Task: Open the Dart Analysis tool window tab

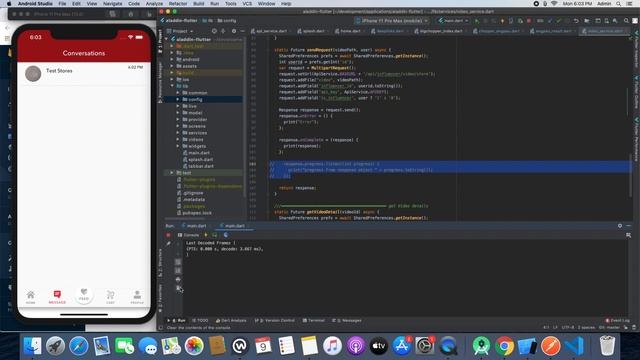Action: (231, 320)
